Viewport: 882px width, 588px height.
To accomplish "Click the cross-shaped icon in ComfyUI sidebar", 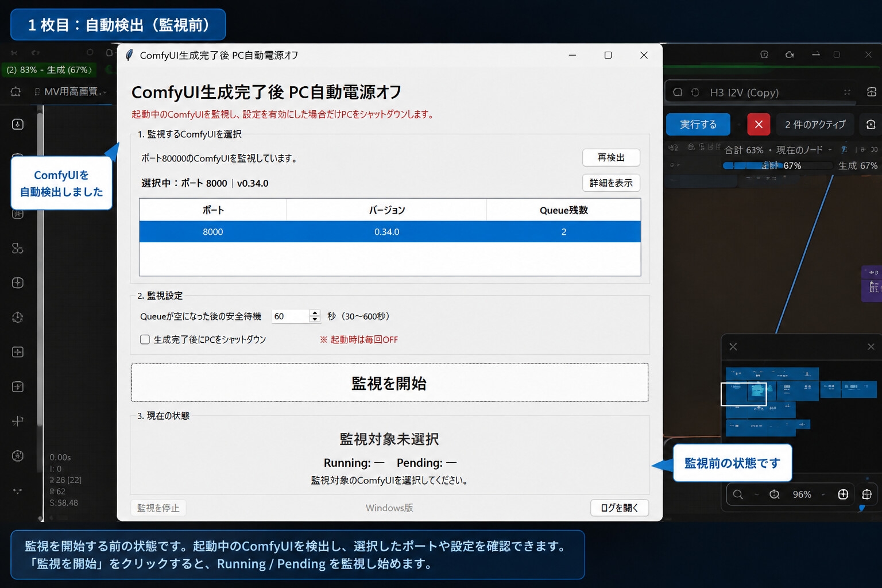I will pos(18,421).
